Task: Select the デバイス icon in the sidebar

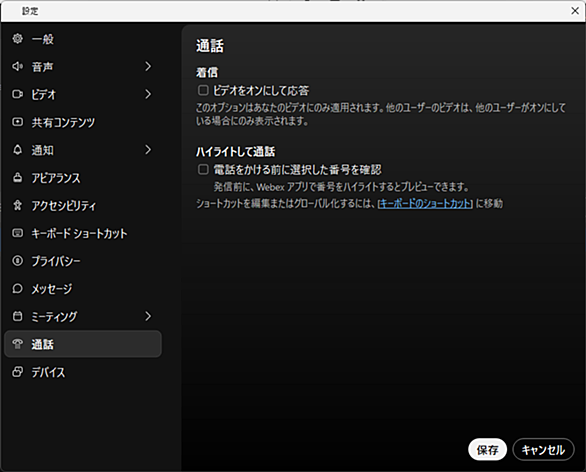Action: (18, 372)
